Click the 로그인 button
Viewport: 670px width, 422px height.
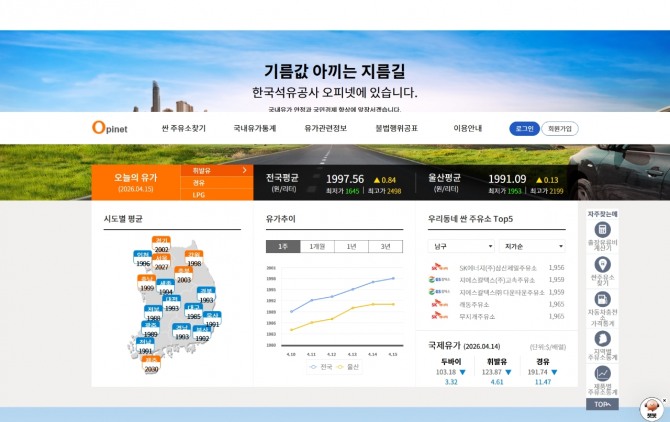coord(524,129)
